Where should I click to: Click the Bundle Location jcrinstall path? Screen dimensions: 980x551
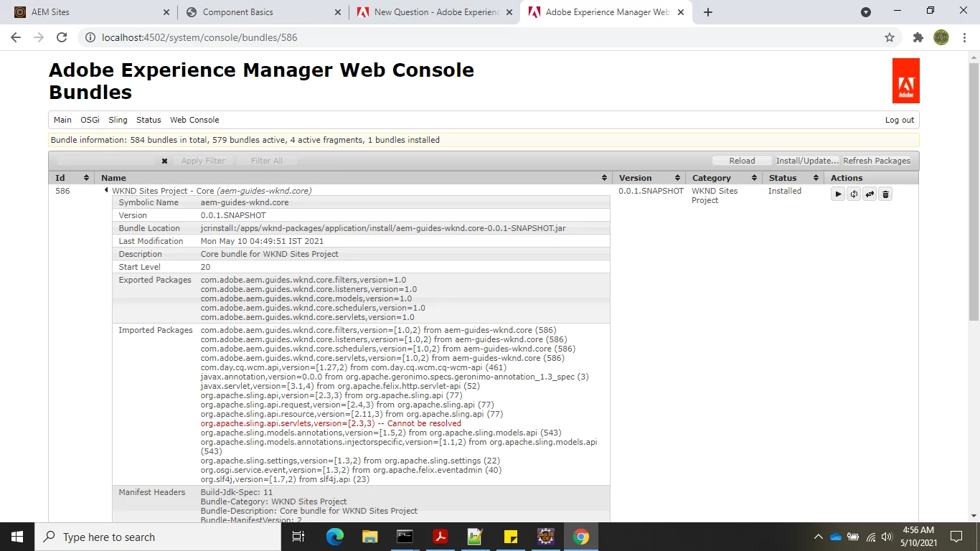(383, 228)
